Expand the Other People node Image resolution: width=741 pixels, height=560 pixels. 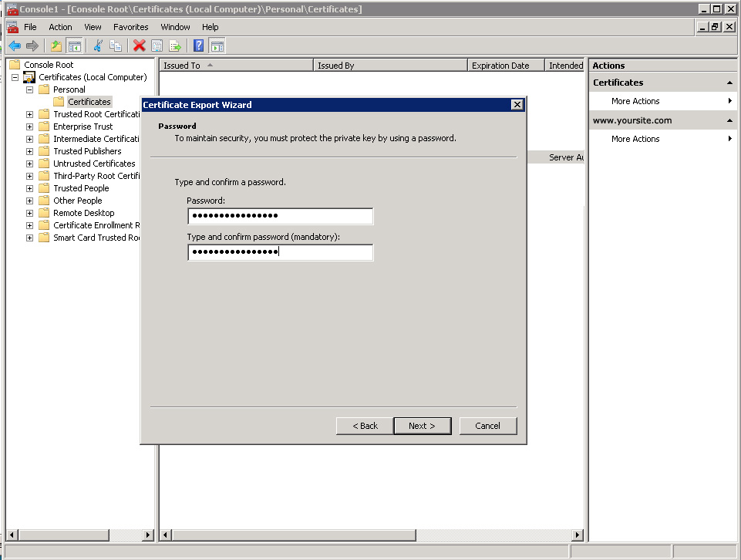coord(30,201)
